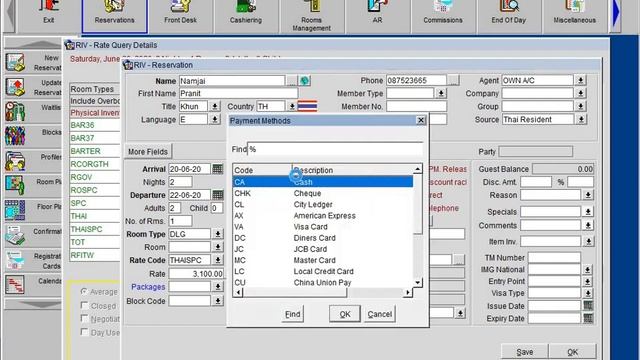Open the Packages link
This screenshot has height=360, width=640.
point(148,287)
